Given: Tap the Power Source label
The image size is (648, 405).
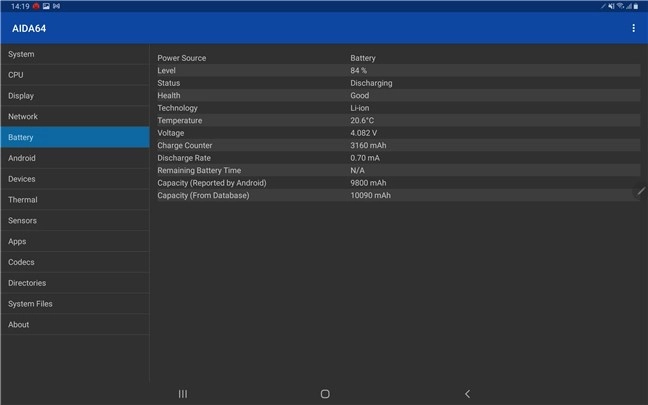Looking at the screenshot, I should point(181,58).
